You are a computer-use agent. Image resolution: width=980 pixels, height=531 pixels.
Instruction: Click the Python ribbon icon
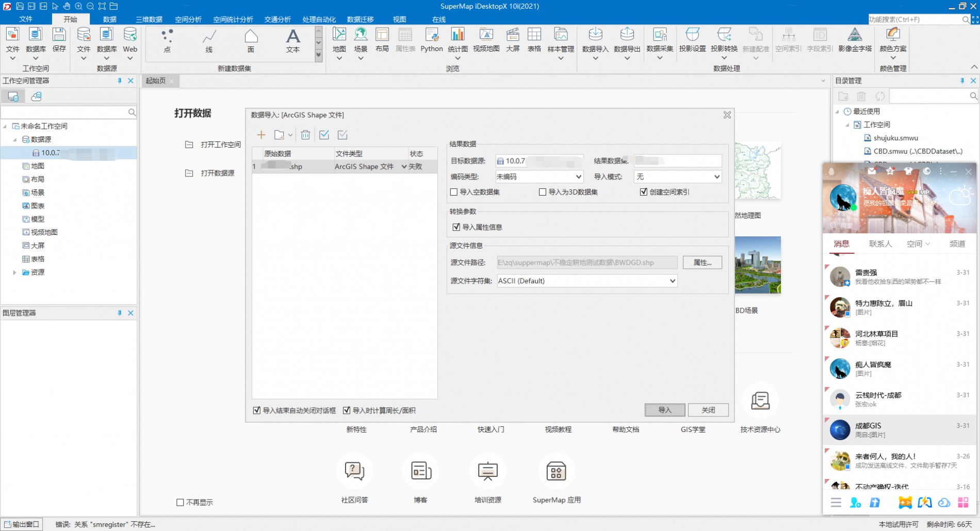(x=431, y=40)
